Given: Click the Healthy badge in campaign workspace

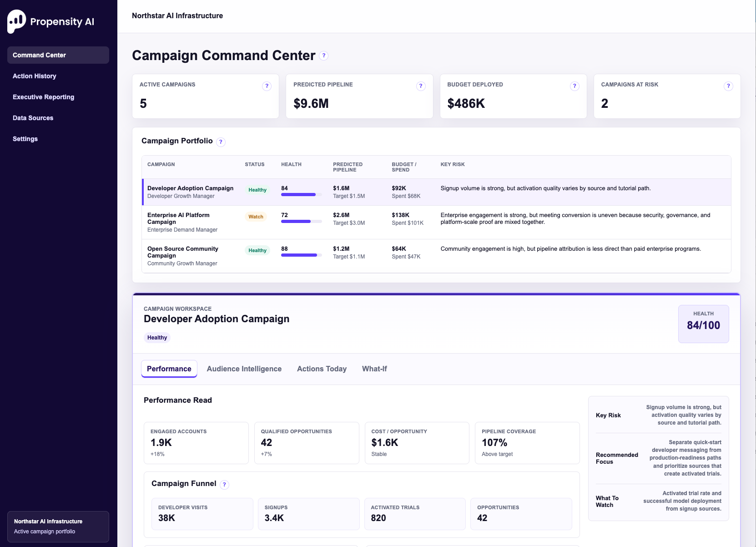Looking at the screenshot, I should click(x=157, y=338).
